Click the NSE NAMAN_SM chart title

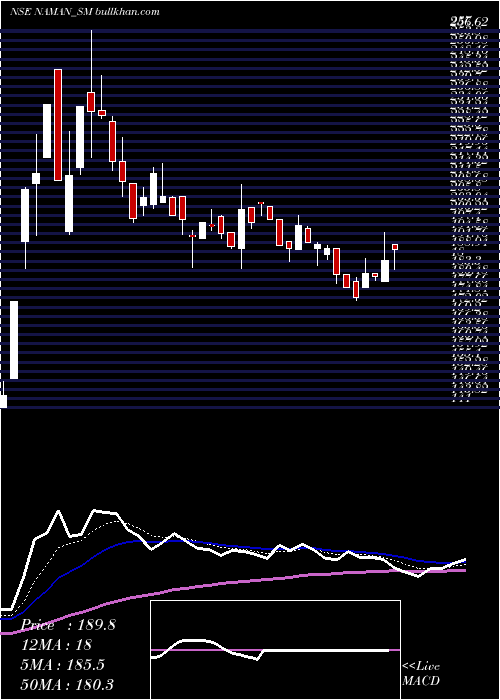tap(50, 12)
